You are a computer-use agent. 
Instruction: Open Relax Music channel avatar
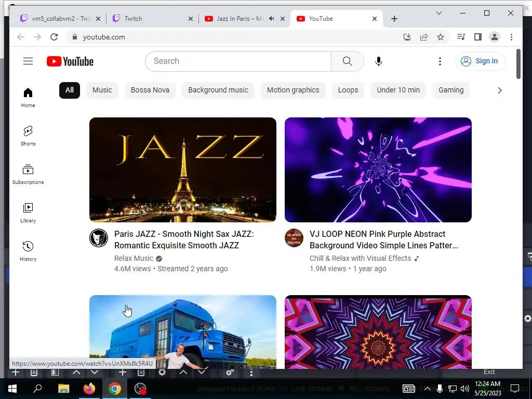coord(99,238)
